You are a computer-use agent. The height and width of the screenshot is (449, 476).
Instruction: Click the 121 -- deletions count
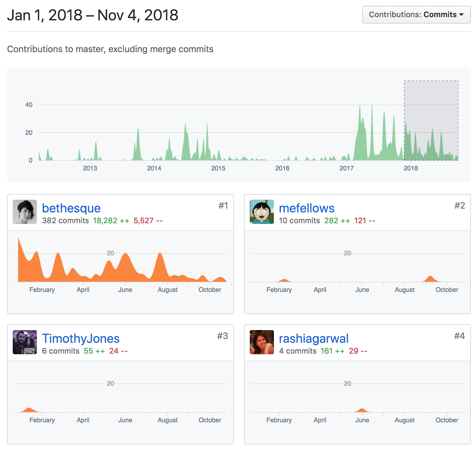(365, 221)
